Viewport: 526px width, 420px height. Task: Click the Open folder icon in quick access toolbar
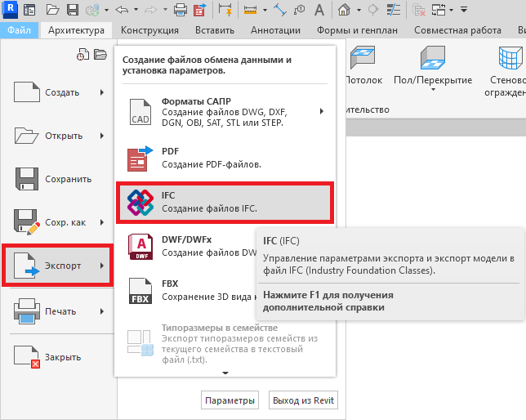[x=52, y=10]
